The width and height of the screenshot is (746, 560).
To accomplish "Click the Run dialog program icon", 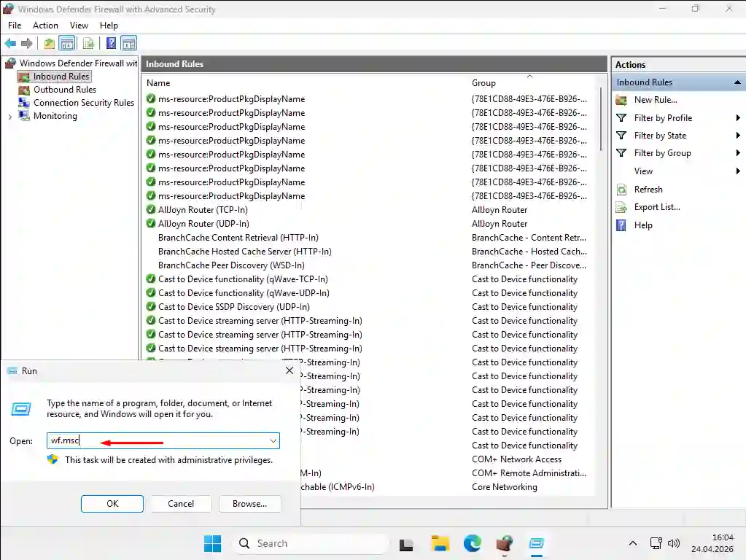I will (x=21, y=409).
